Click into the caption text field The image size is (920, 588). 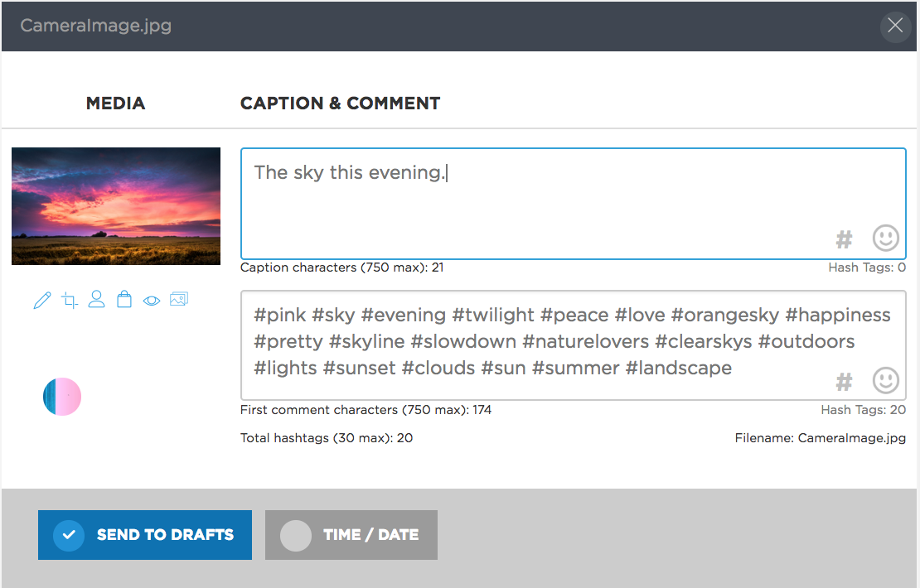coord(574,204)
